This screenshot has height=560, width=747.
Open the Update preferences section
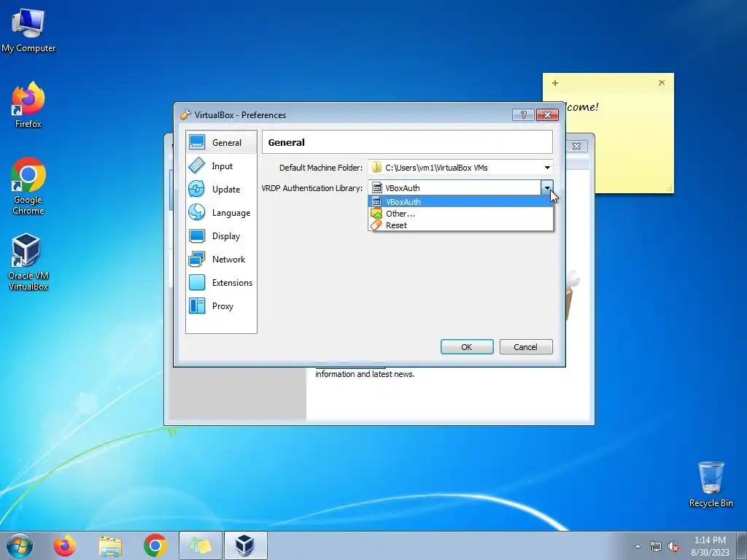tap(222, 189)
